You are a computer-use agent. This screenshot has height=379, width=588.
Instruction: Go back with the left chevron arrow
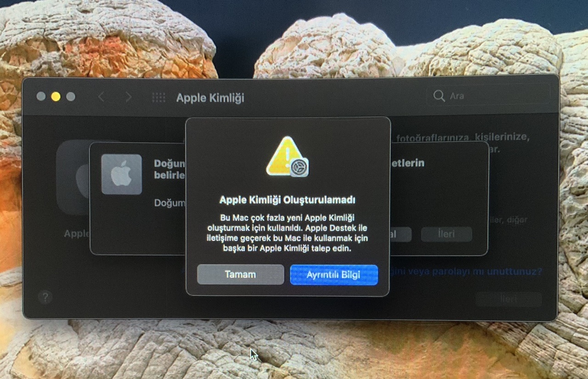(x=101, y=97)
